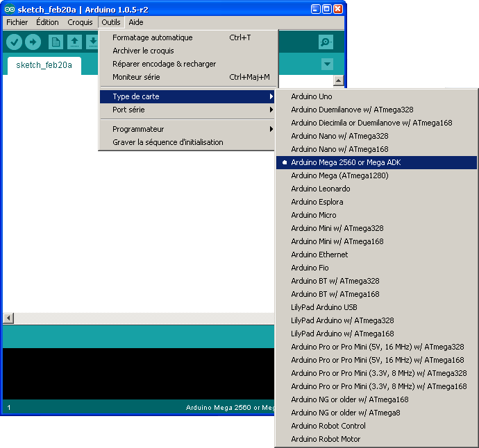
Task: Select Arduino Nano w/ ATmega328
Action: [x=376, y=136]
